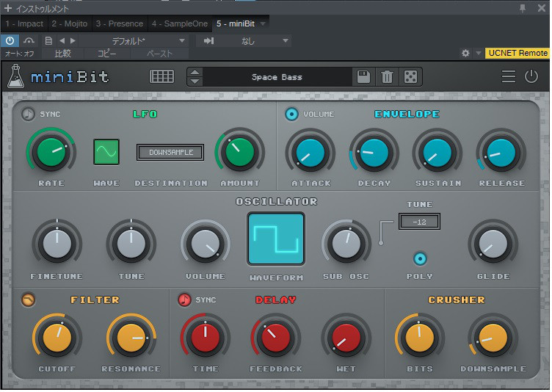Image resolution: width=552 pixels, height=392 pixels.
Task: Click the SUB OSC knob
Action: [x=346, y=244]
